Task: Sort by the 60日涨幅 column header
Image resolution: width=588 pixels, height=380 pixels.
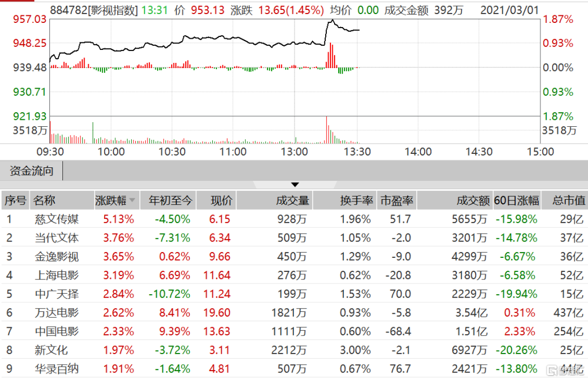Action: (x=517, y=200)
